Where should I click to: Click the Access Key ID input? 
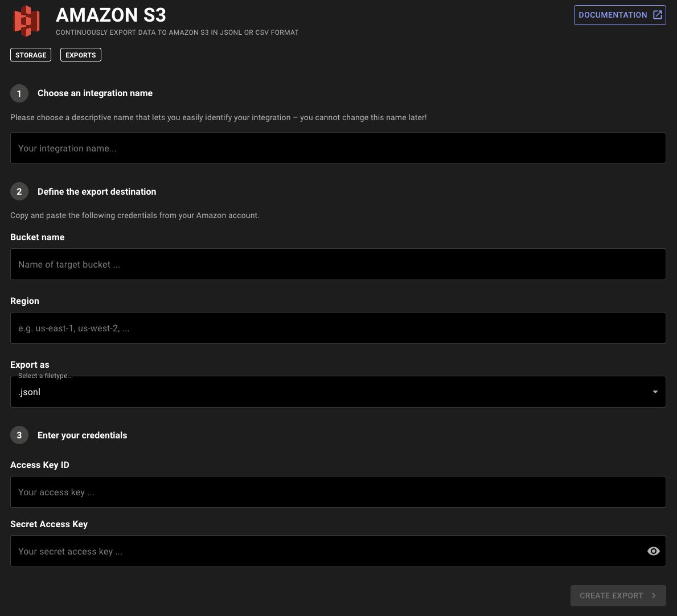338,492
